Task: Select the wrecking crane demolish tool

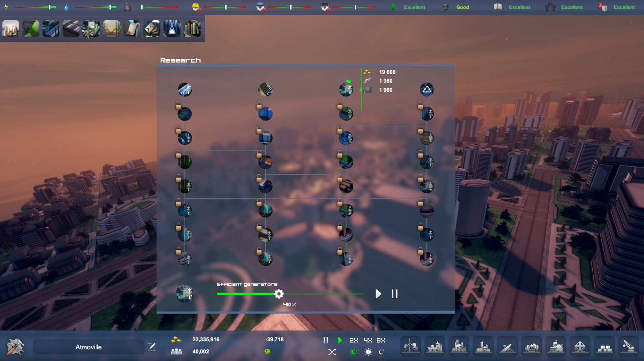Action: [x=629, y=347]
